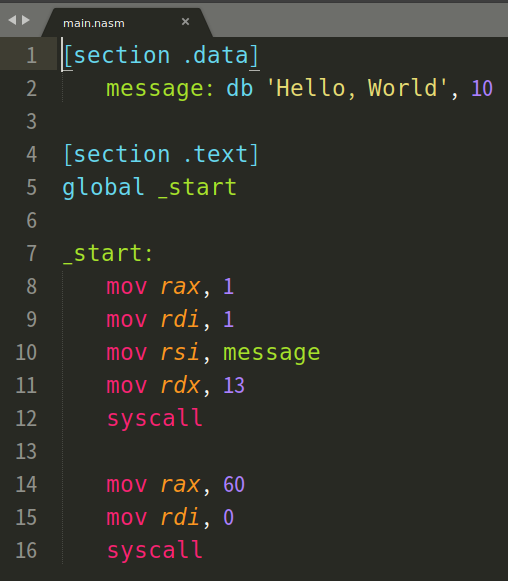The height and width of the screenshot is (581, 508).
Task: Select the main.nasm tab
Action: click(x=126, y=22)
